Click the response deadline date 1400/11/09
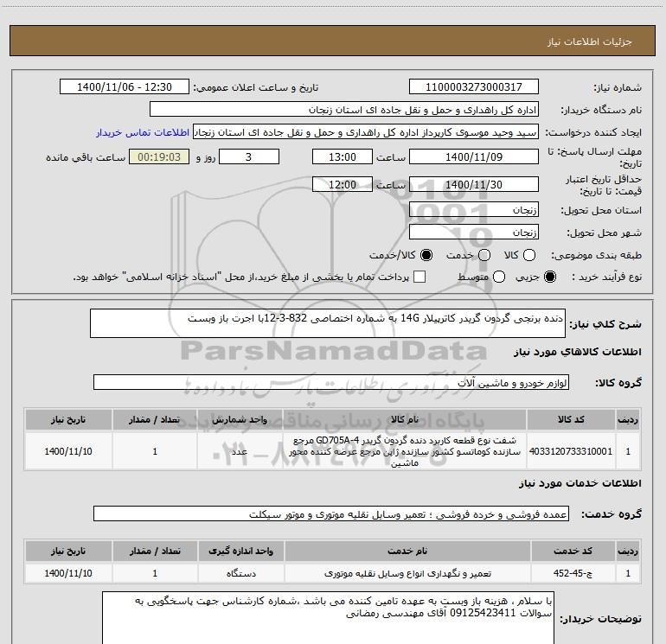Screen dimensions: 666x644 tap(474, 157)
